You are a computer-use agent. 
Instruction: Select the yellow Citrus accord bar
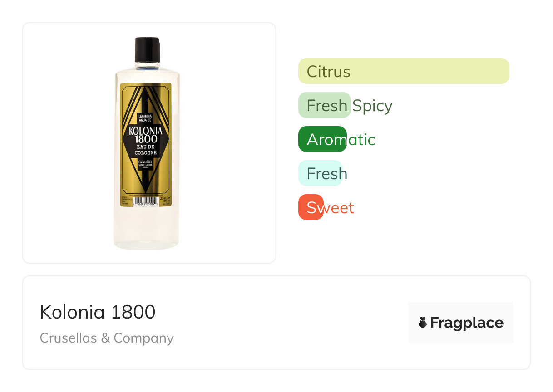click(x=404, y=71)
